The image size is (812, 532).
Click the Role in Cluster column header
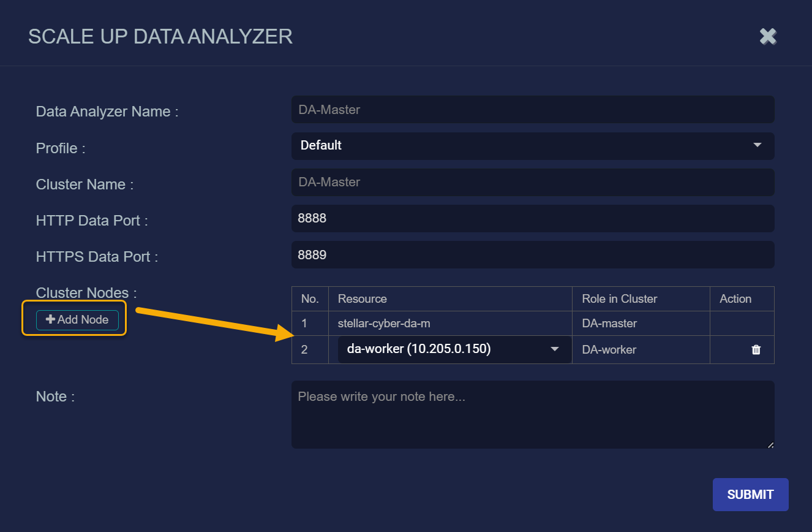(x=619, y=299)
